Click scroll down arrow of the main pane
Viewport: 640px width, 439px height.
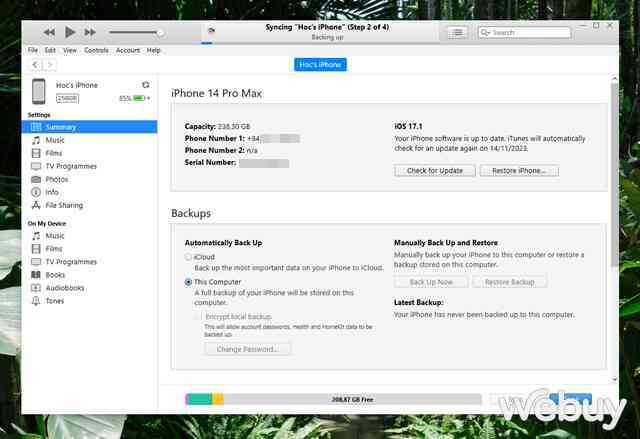click(614, 379)
